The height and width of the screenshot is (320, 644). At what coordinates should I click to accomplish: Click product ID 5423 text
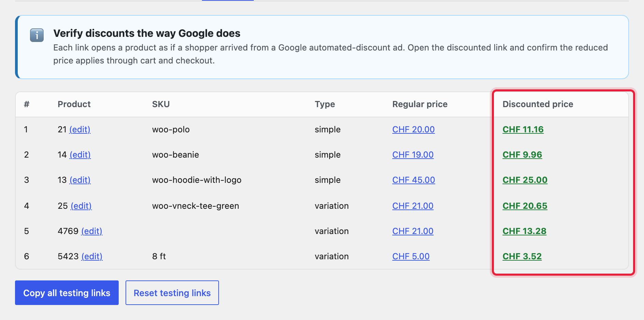[68, 257]
